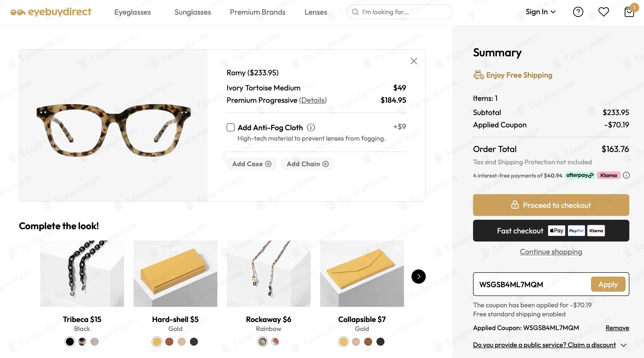
Task: Show Anti-Fog Cloth info icon
Action: pyautogui.click(x=311, y=127)
